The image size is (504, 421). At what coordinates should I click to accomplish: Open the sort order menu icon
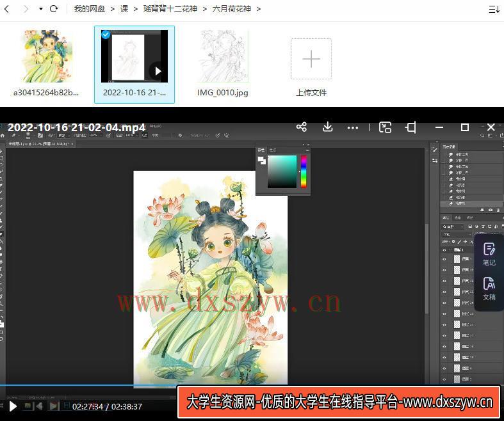(494, 9)
